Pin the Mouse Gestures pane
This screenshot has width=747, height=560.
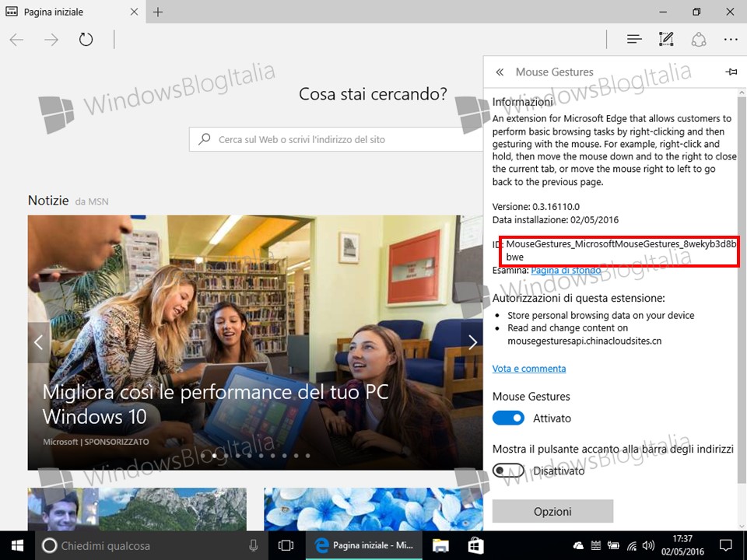point(731,72)
